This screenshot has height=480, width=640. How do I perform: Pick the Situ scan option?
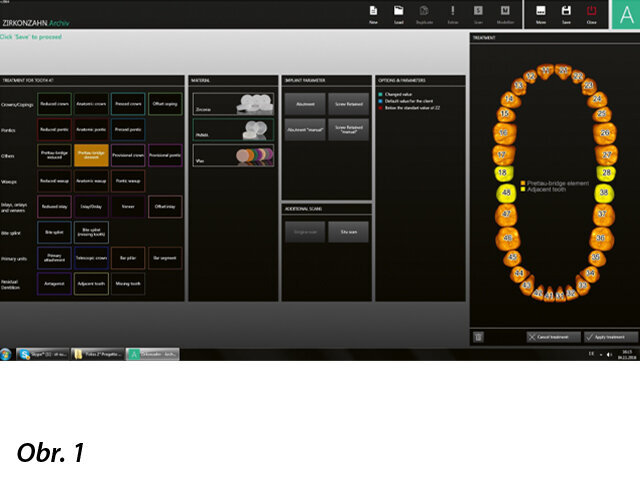click(348, 230)
